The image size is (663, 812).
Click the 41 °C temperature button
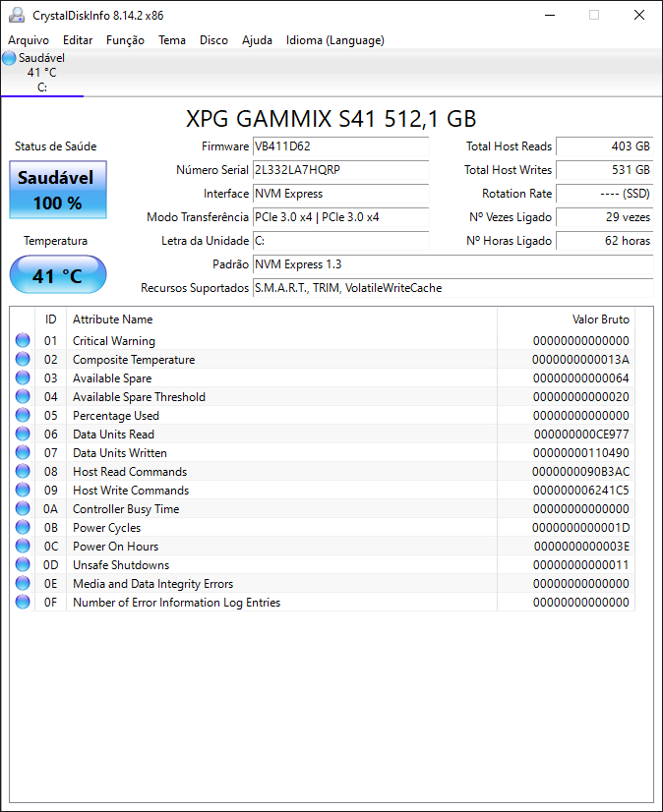point(57,275)
